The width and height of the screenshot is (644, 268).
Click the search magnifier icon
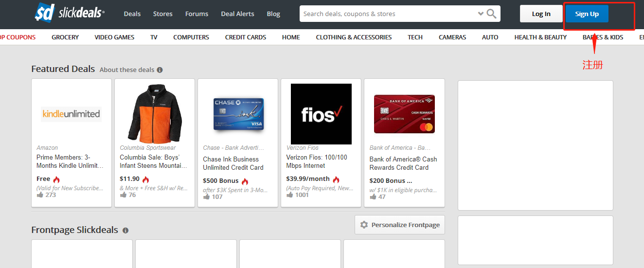[x=491, y=14]
